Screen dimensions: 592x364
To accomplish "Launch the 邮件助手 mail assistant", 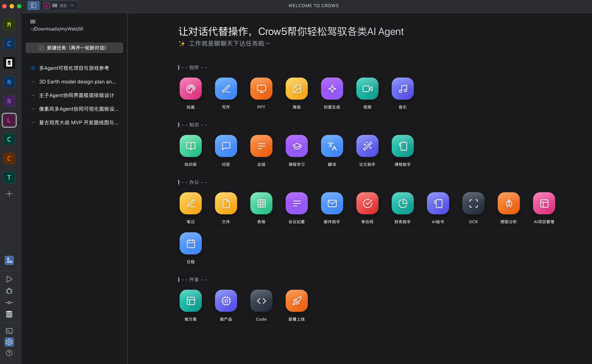I will pyautogui.click(x=332, y=203).
